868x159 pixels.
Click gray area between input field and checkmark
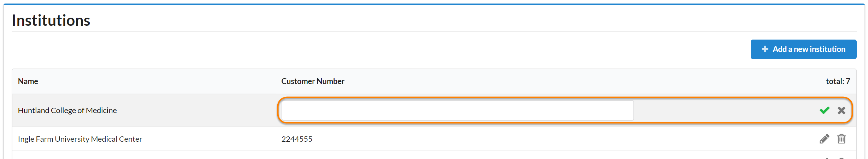click(724, 111)
